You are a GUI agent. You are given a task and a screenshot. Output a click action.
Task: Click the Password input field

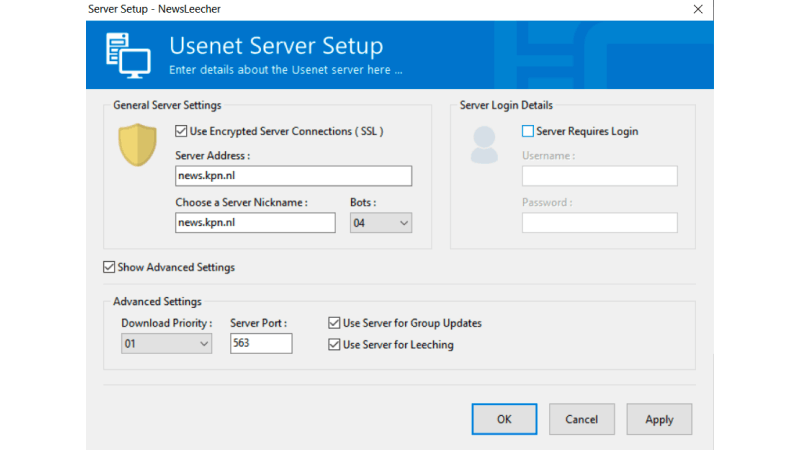(599, 222)
